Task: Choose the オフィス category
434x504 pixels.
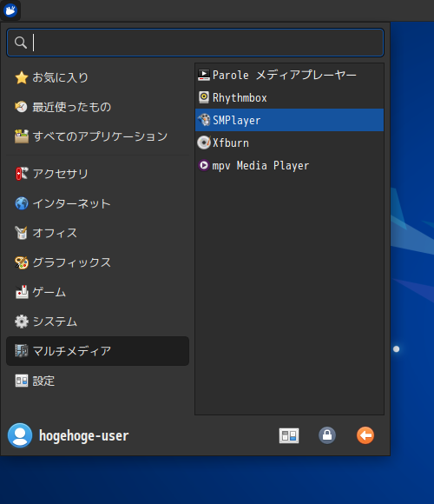Action: tap(97, 233)
